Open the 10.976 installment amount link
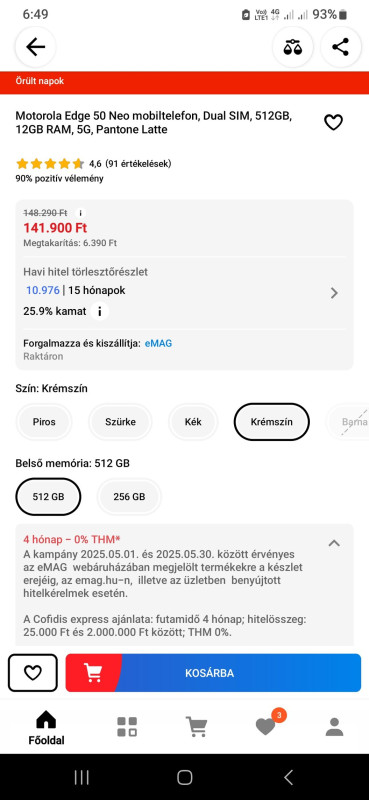Viewport: 369px width, 800px height. 43,290
